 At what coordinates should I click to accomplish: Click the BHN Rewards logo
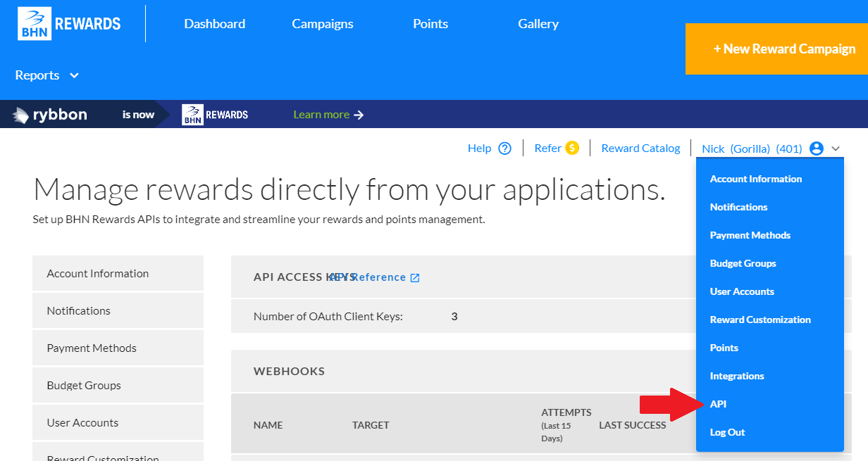pos(69,24)
